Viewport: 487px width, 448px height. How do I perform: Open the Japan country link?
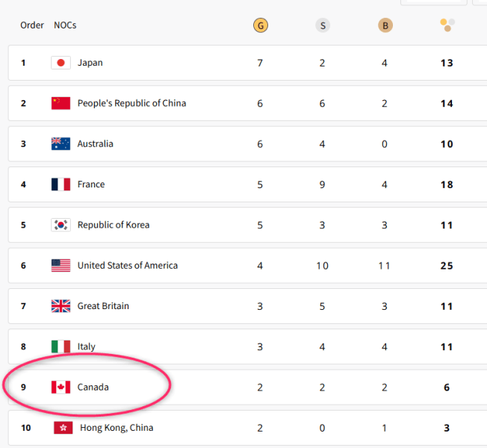90,63
